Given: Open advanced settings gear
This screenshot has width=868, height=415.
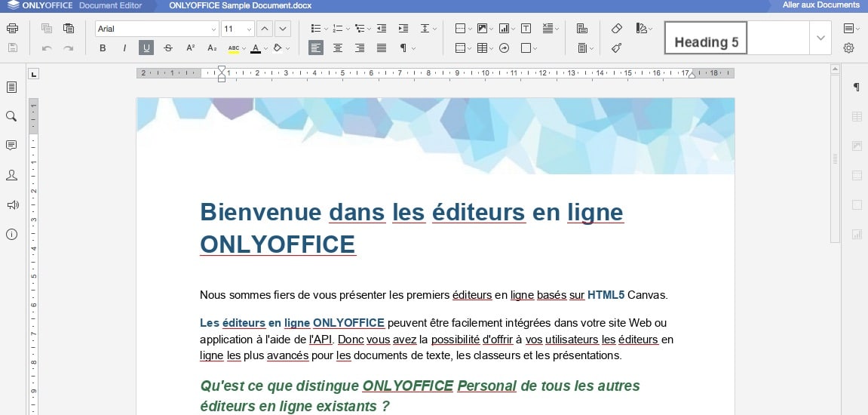Looking at the screenshot, I should click(x=848, y=48).
